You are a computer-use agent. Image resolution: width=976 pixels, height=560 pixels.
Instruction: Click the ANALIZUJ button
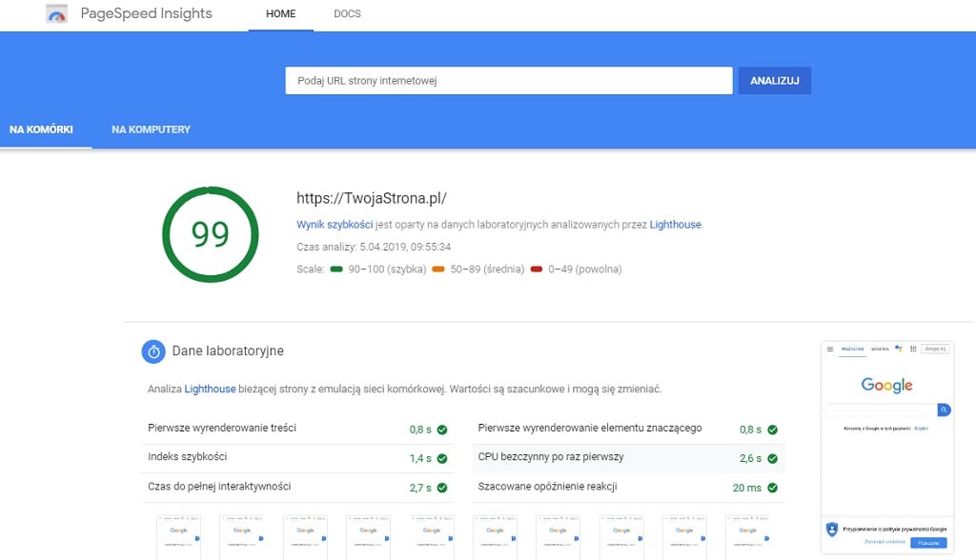coord(774,81)
